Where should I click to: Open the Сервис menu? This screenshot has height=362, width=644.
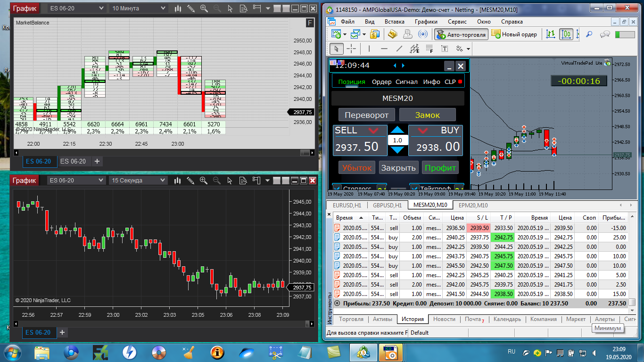click(x=457, y=22)
